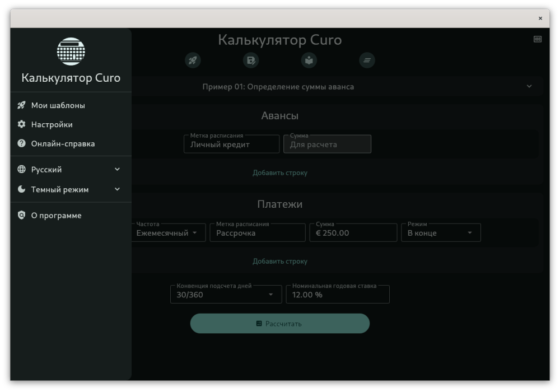Viewport: 560px width, 392px height.
Task: Click the gear icon beside Настройки
Action: click(x=21, y=124)
